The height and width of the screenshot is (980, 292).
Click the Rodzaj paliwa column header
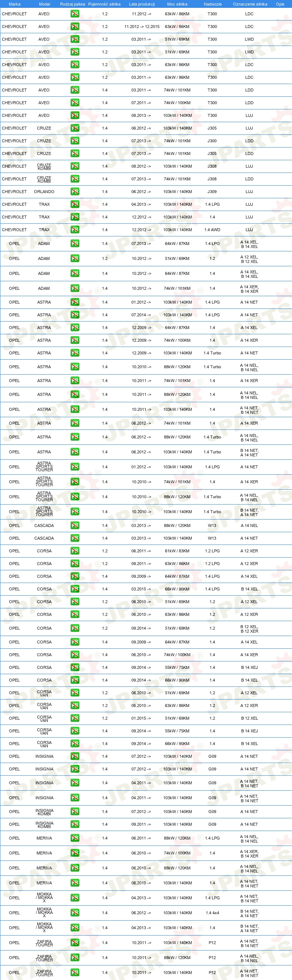(72, 4)
